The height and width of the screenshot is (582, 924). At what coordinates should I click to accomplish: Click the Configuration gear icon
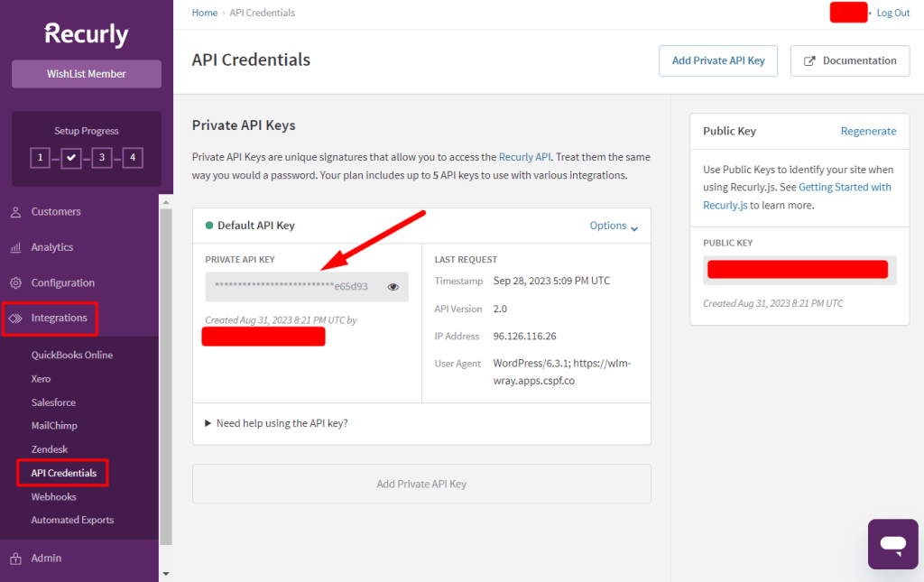coord(16,282)
